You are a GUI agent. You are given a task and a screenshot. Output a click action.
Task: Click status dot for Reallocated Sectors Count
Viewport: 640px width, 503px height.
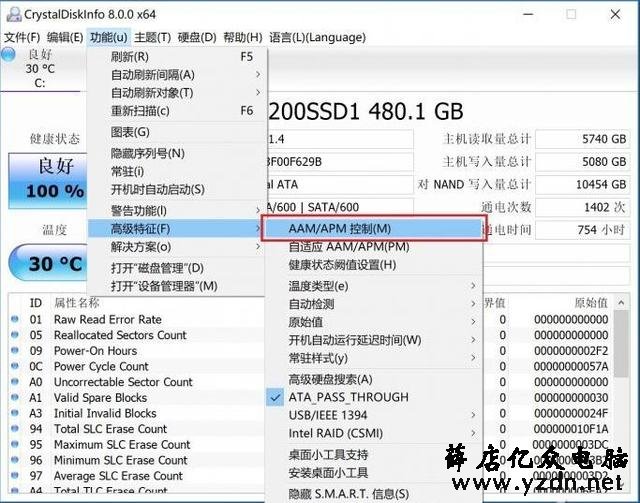pos(15,335)
